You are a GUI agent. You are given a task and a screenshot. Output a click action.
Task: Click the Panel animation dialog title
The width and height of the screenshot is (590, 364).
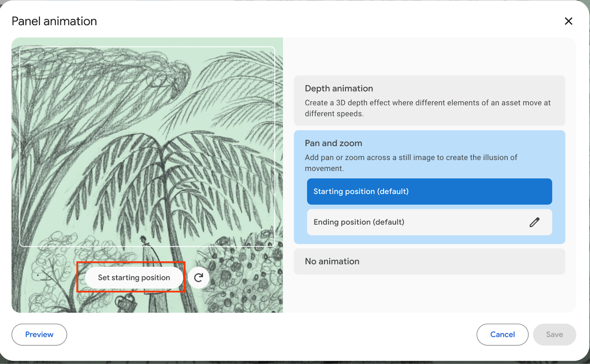[54, 21]
